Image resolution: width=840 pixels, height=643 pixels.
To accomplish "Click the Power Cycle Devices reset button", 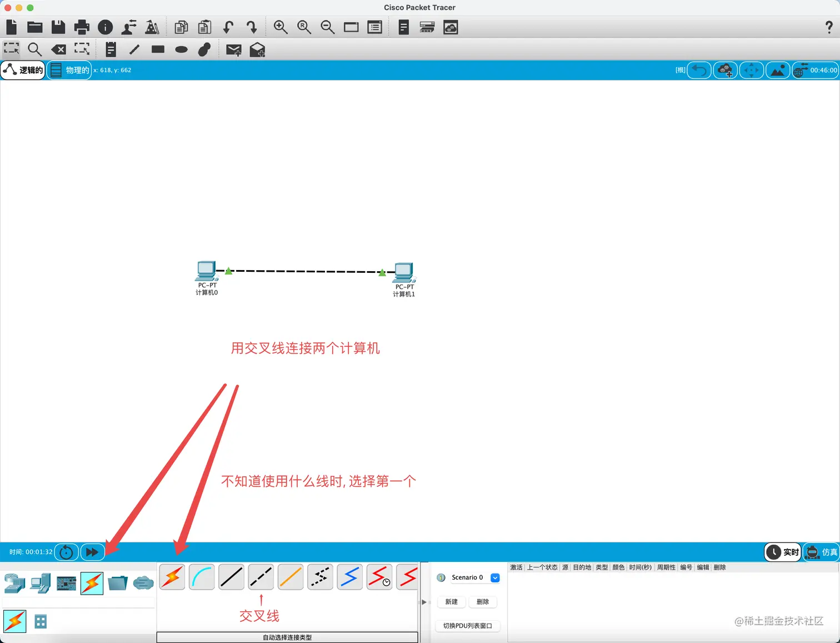I will pos(66,552).
